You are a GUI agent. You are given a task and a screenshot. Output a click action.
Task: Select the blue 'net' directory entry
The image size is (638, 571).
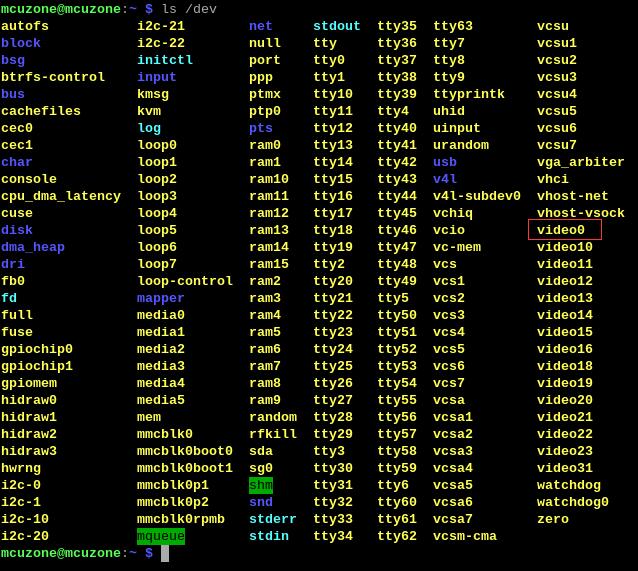coord(260,26)
